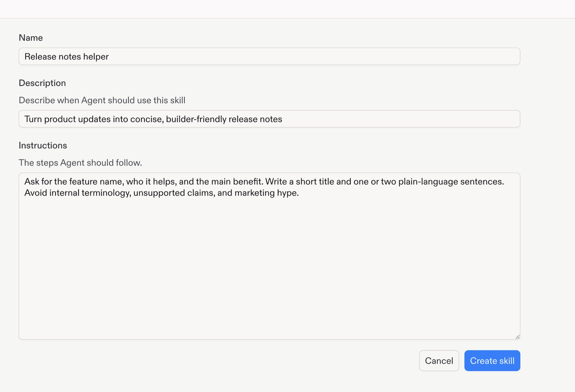The image size is (575, 392).
Task: Click inside the Instructions text area
Action: coord(269,256)
